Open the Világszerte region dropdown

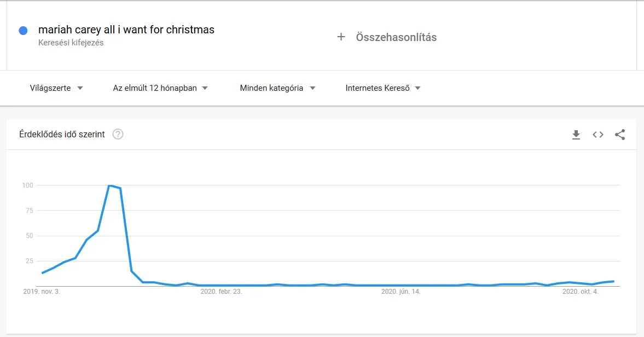click(x=56, y=88)
